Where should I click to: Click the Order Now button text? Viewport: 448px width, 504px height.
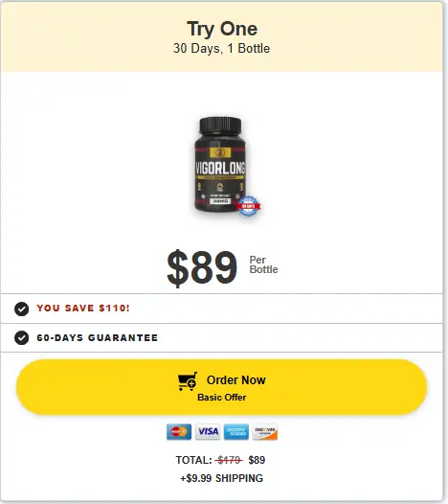click(236, 380)
